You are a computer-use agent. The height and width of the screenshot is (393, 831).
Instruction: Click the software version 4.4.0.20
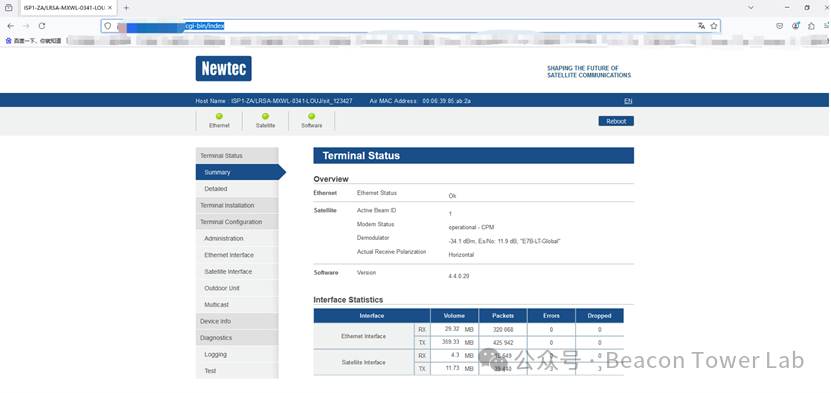459,276
